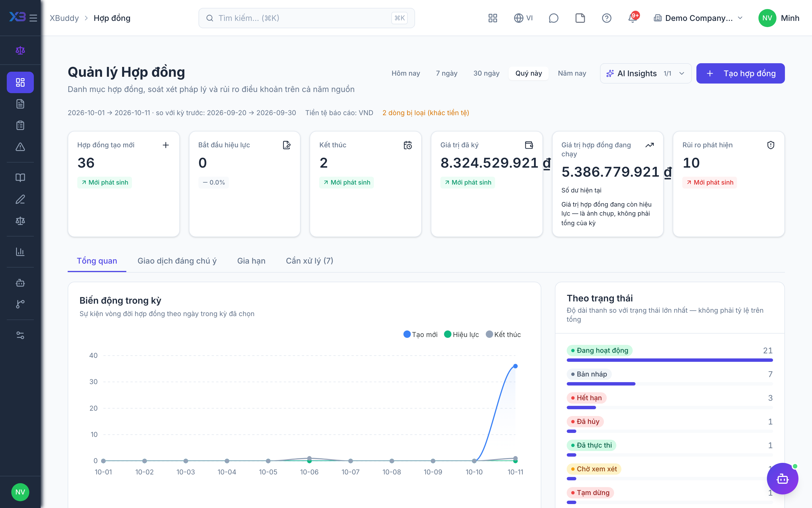Click the Đang hoạt động status badge
The width and height of the screenshot is (812, 508).
pos(599,351)
